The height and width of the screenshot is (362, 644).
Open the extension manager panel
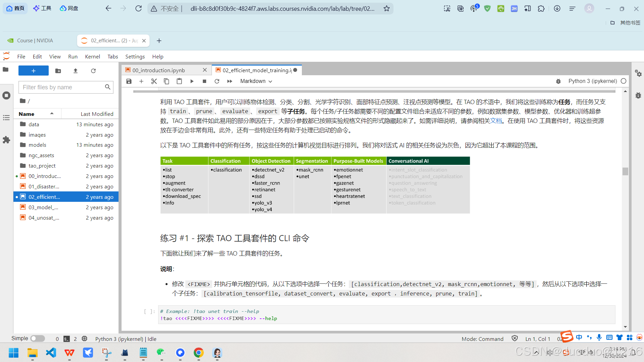click(6, 140)
